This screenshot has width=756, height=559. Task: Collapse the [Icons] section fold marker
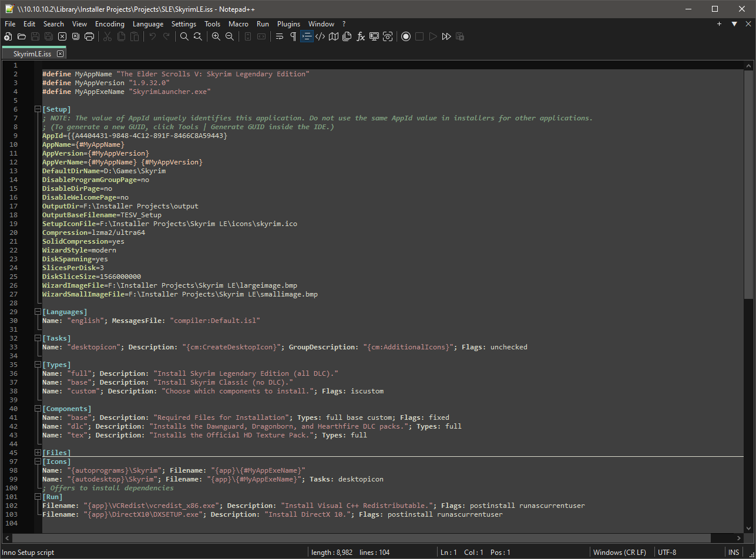click(38, 462)
